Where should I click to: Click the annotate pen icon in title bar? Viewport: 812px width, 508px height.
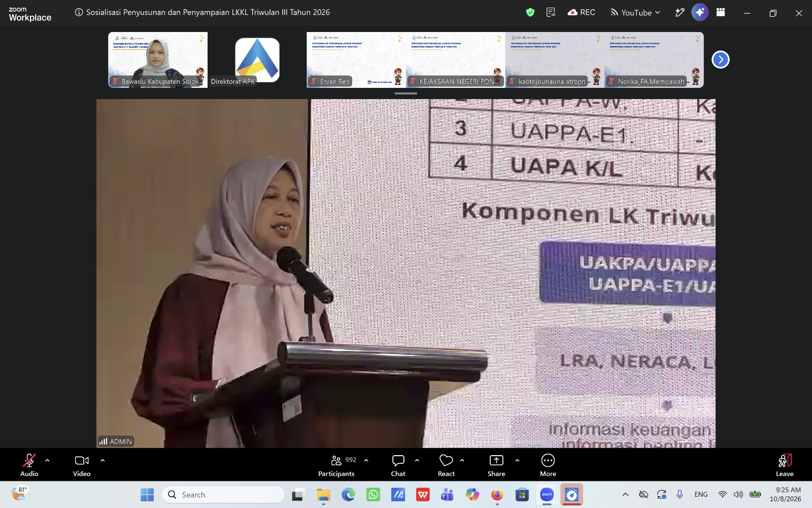(680, 12)
